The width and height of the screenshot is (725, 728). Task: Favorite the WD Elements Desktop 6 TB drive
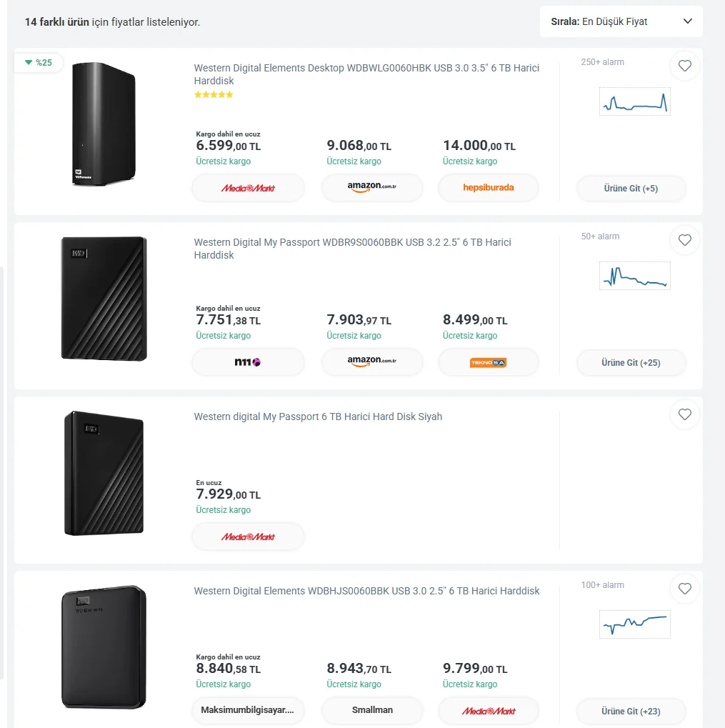[x=684, y=66]
